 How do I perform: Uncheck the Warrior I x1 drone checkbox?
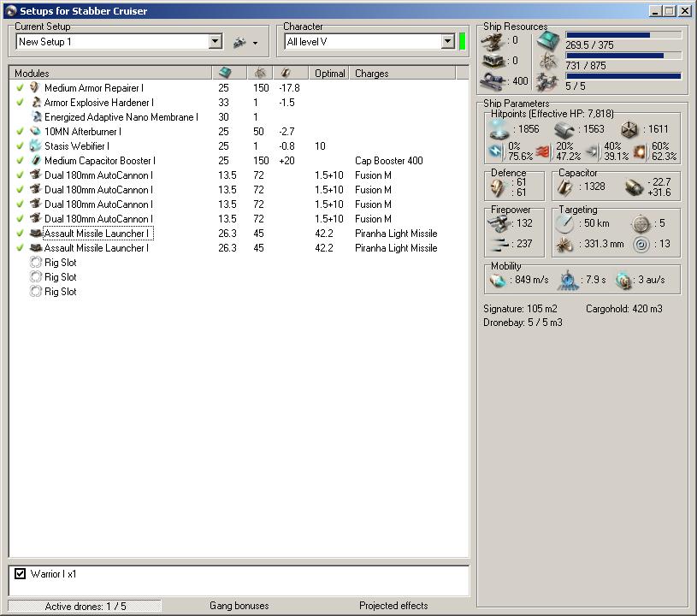pyautogui.click(x=21, y=574)
